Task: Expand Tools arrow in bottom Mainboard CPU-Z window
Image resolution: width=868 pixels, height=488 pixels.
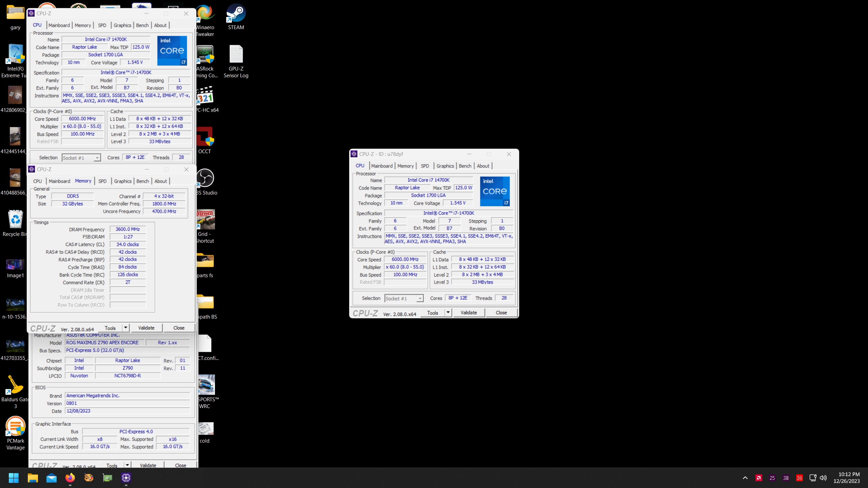Action: pyautogui.click(x=127, y=465)
